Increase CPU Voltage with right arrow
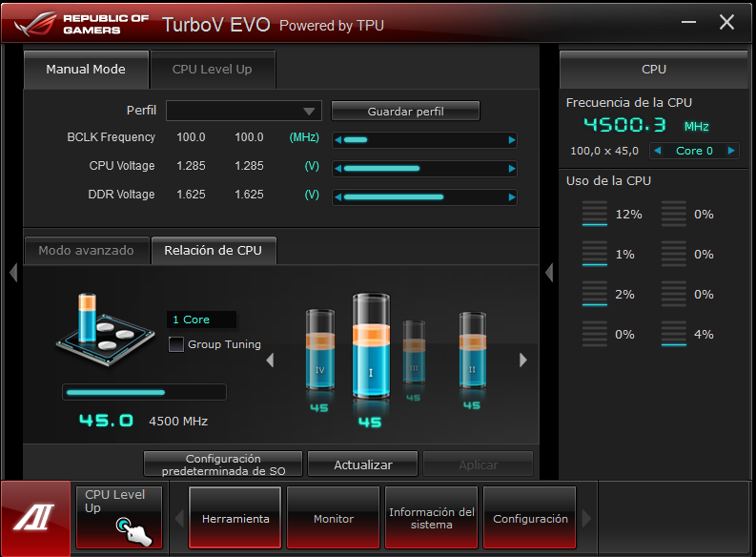The height and width of the screenshot is (557, 756). (x=512, y=168)
